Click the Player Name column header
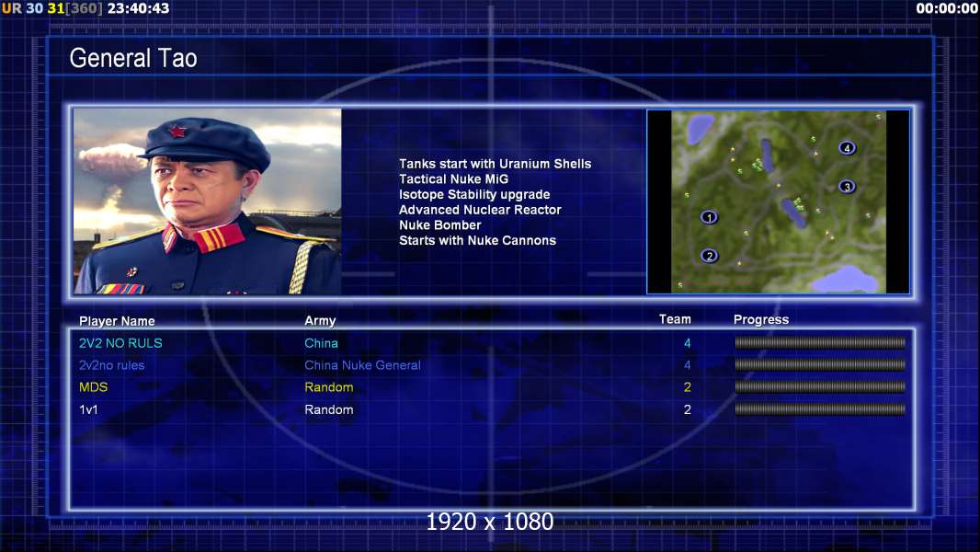Screen dimensions: 980x552 pos(117,321)
